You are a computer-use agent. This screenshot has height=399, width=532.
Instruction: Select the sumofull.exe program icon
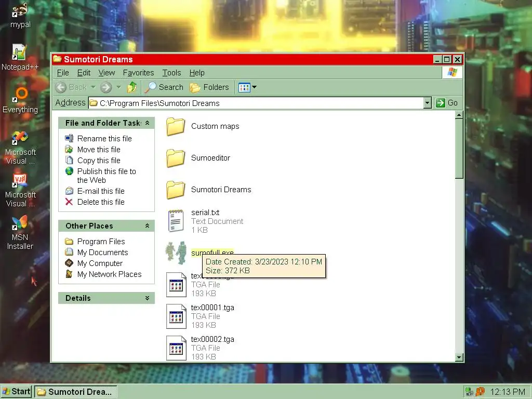176,253
